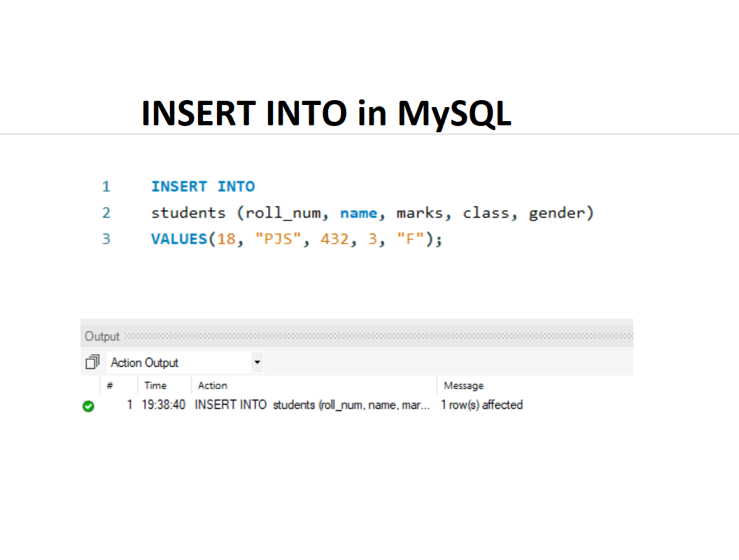Click the Output panel title
This screenshot has width=739, height=560.
(102, 337)
